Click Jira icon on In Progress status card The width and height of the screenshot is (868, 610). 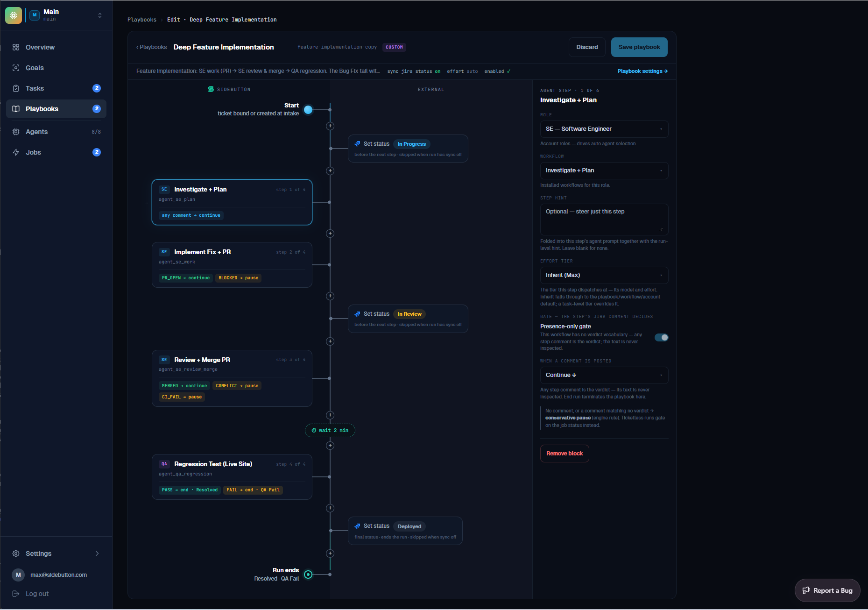(x=357, y=144)
